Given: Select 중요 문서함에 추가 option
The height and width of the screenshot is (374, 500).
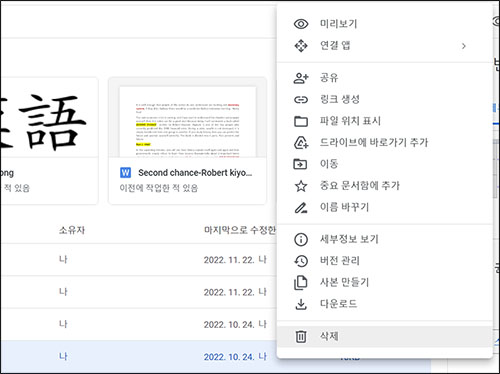Looking at the screenshot, I should pyautogui.click(x=385, y=186).
